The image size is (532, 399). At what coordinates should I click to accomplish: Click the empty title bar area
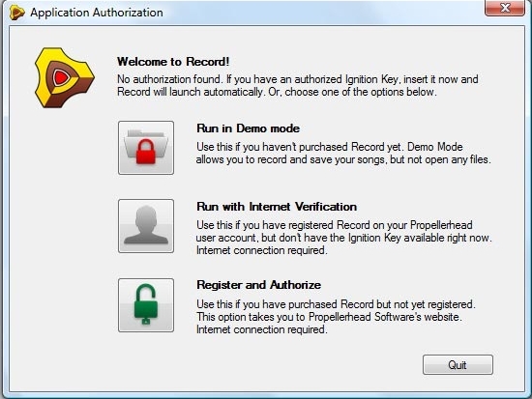coord(322,13)
